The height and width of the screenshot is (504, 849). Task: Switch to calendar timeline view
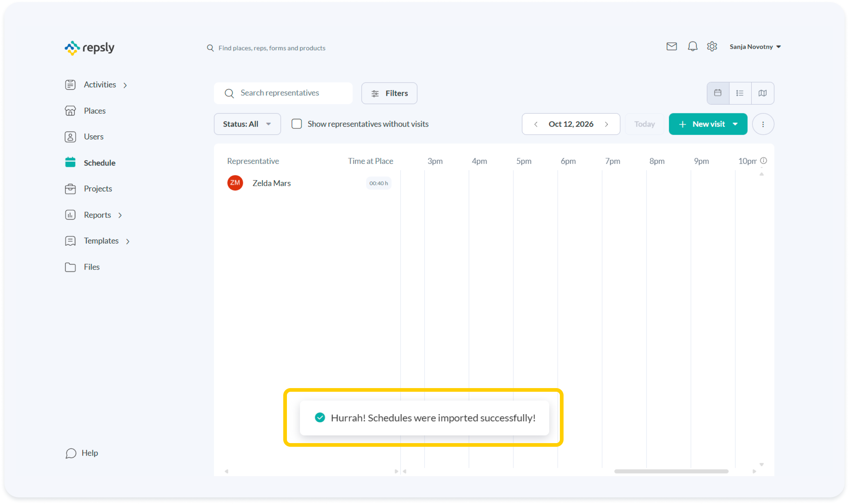tap(718, 93)
